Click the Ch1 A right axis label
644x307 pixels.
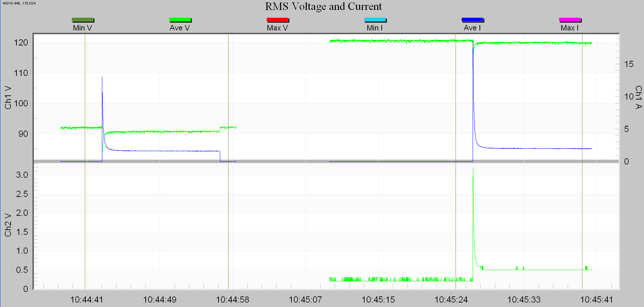638,97
